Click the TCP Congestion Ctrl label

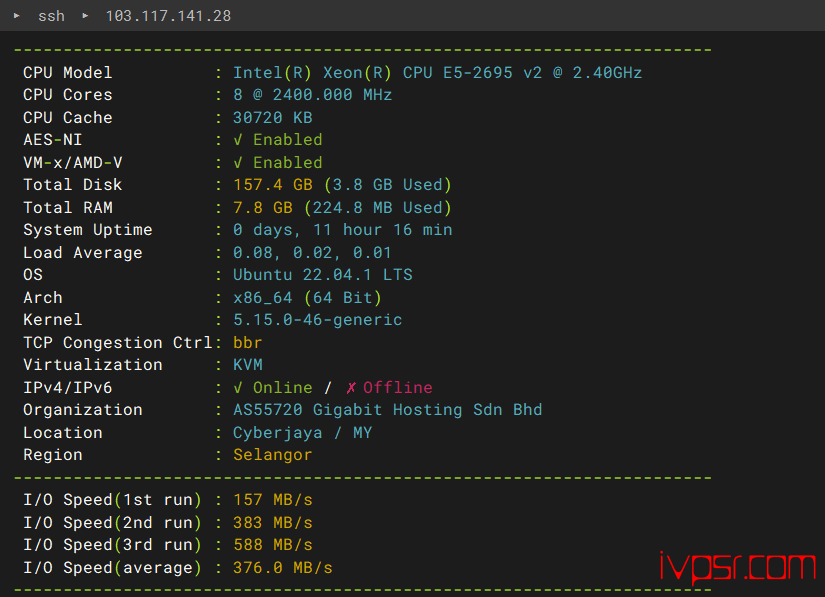[x=117, y=343]
